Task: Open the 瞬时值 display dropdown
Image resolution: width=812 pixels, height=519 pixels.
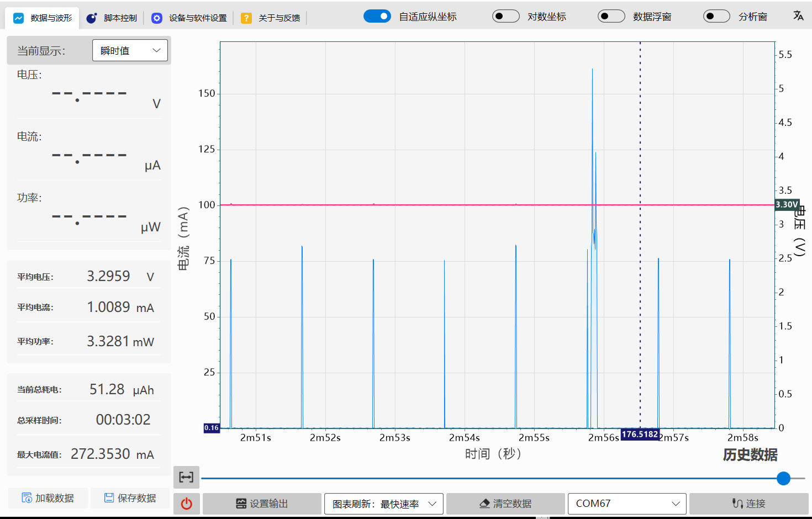Action: pos(130,51)
